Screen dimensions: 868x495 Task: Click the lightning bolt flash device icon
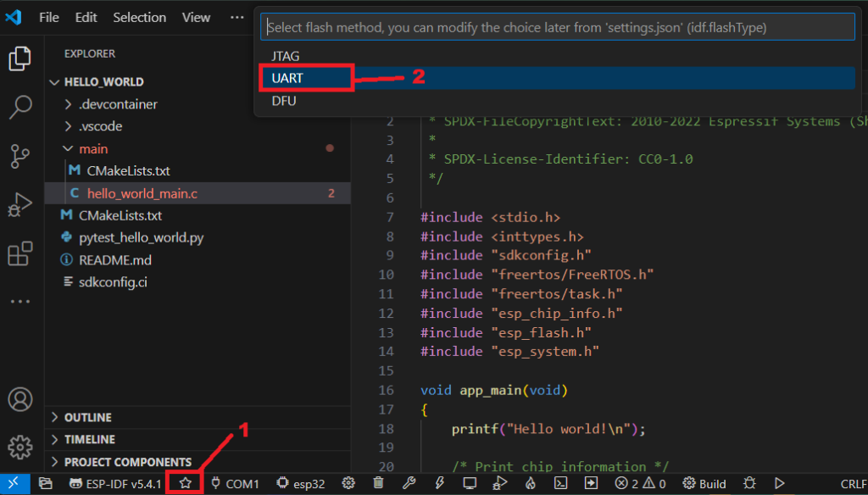point(440,483)
